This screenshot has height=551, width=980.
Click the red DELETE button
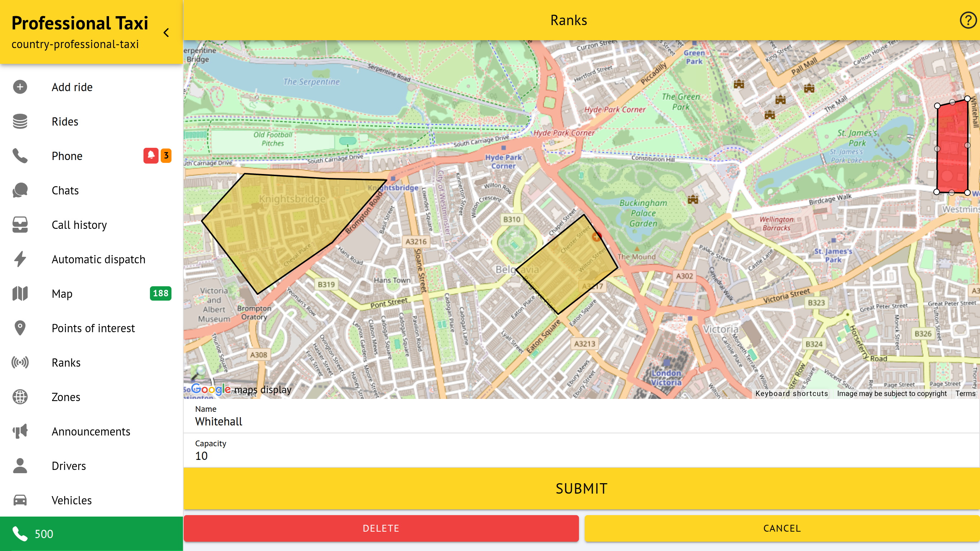point(381,528)
